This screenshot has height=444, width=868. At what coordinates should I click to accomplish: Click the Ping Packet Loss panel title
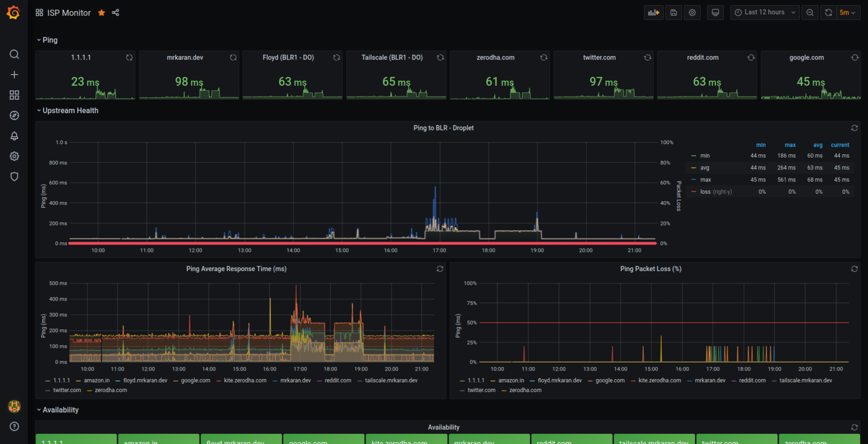[x=650, y=268]
